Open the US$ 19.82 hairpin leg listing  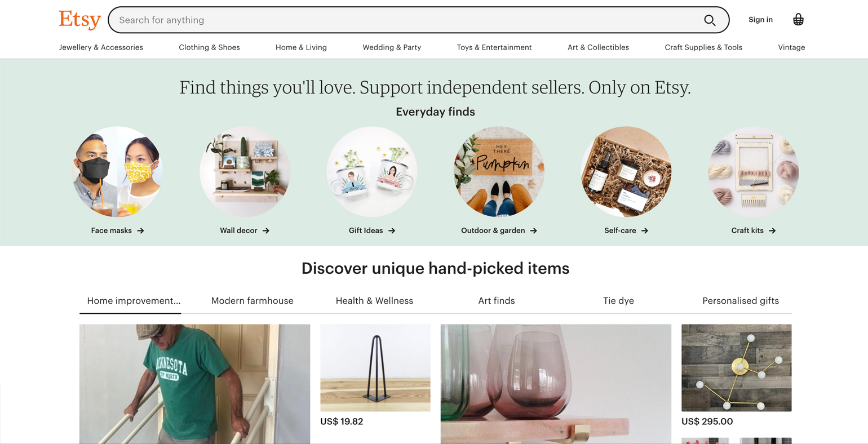click(375, 367)
